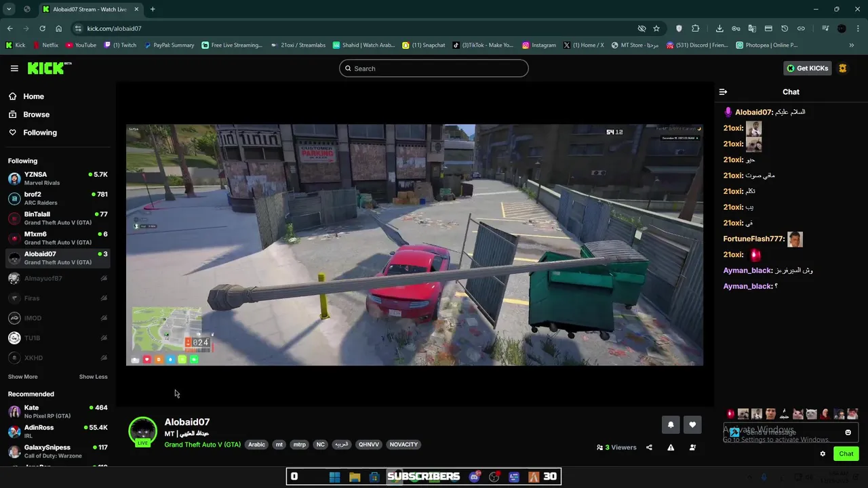Click FortuneFlash777 username in chat
The width and height of the screenshot is (868, 488).
pyautogui.click(x=754, y=239)
